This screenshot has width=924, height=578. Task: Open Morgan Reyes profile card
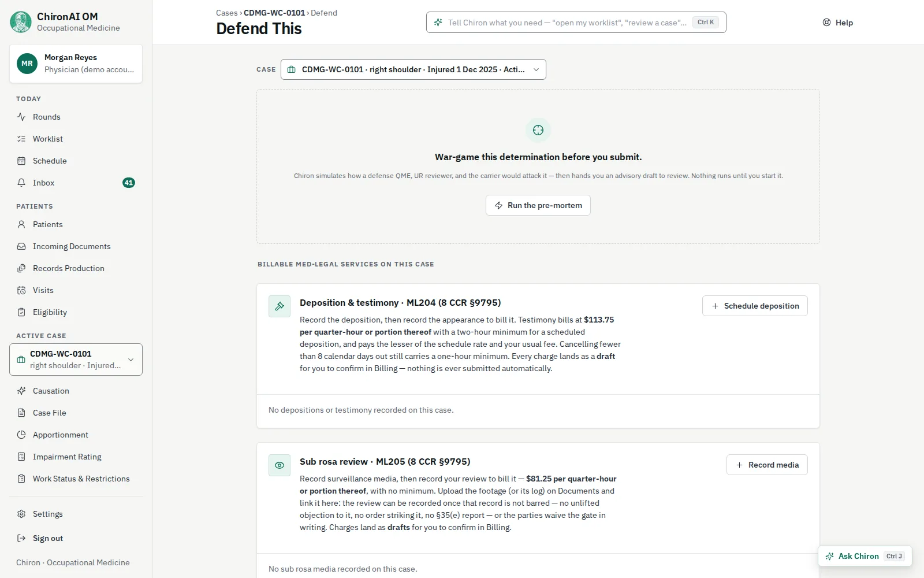click(76, 64)
